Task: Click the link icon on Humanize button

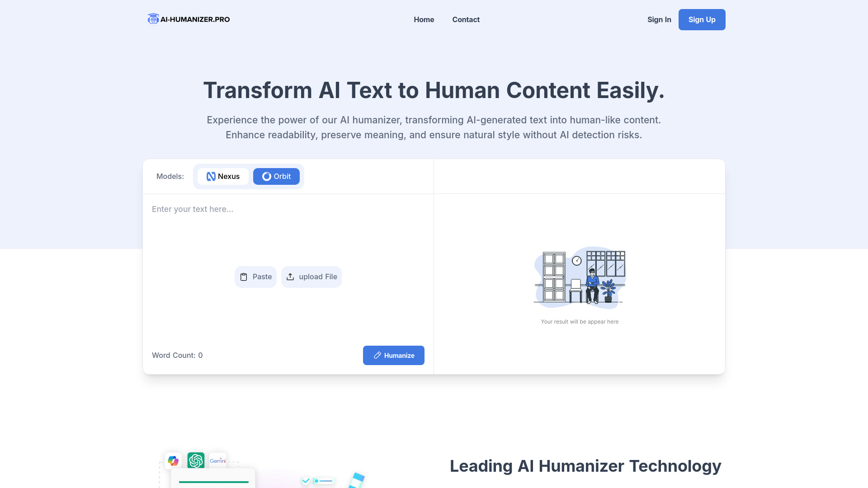Action: (377, 355)
